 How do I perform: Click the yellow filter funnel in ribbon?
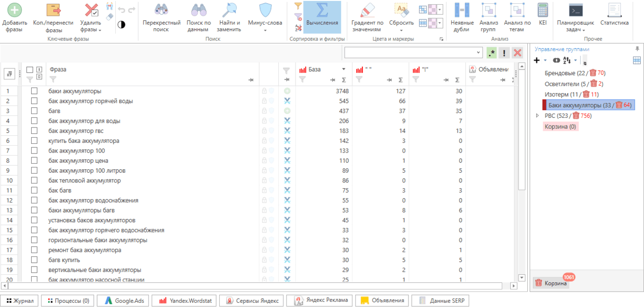point(298,6)
